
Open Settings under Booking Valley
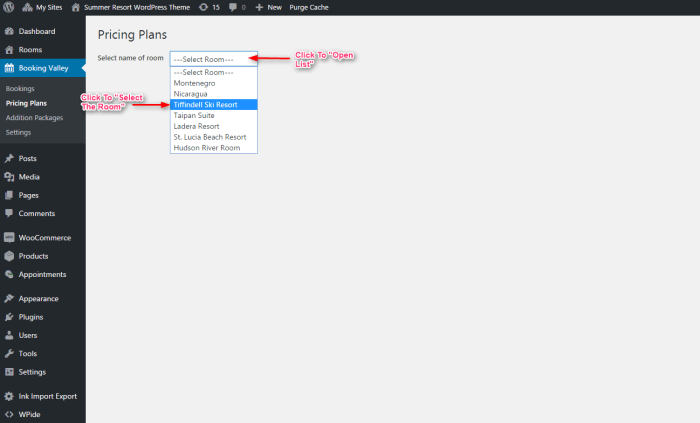(18, 132)
